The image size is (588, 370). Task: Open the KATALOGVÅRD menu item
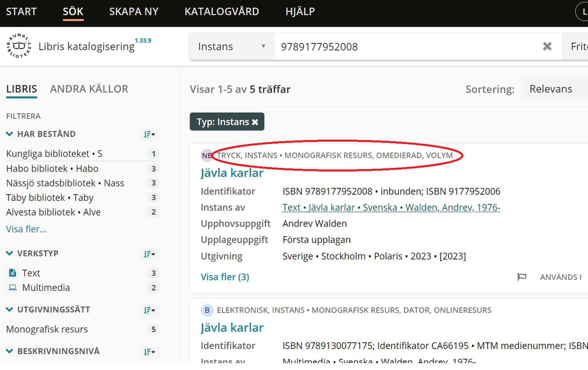(x=222, y=11)
